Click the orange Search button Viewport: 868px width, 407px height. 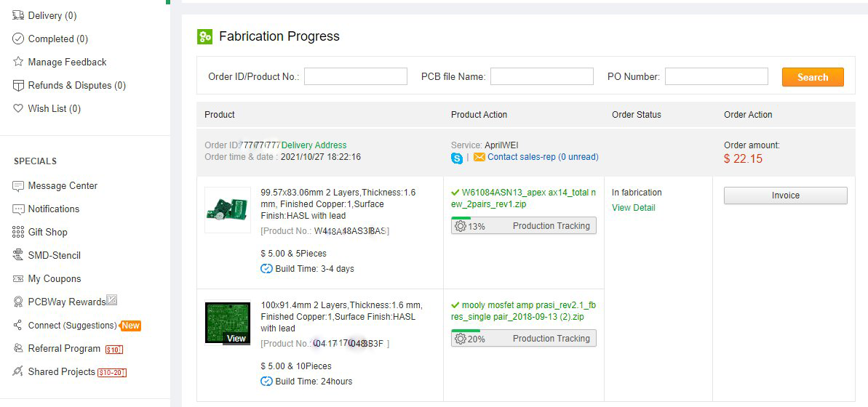coord(813,77)
